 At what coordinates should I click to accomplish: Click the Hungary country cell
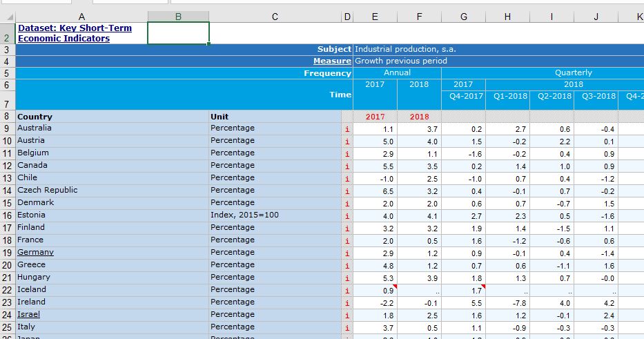112,278
